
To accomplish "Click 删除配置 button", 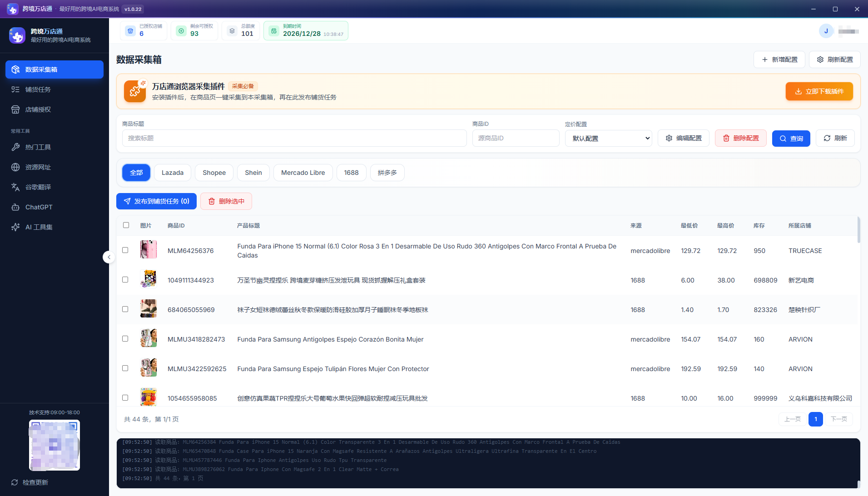I will pyautogui.click(x=741, y=138).
